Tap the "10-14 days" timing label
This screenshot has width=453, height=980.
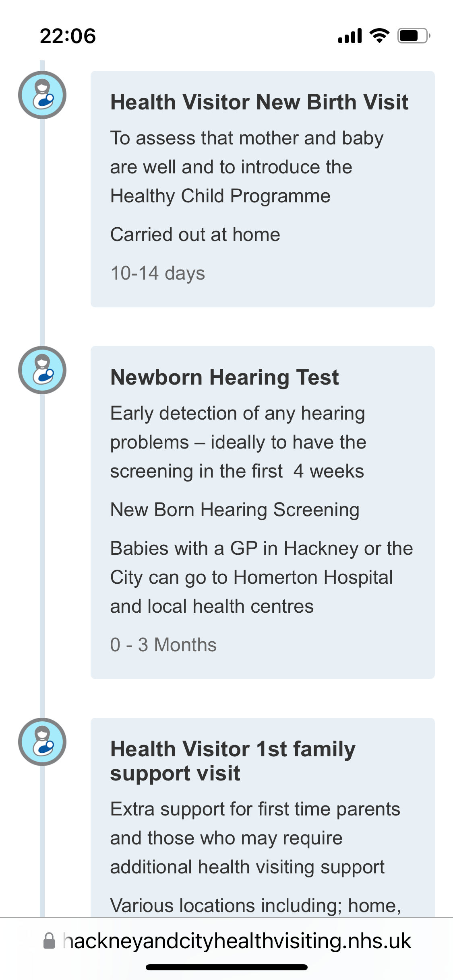(158, 273)
